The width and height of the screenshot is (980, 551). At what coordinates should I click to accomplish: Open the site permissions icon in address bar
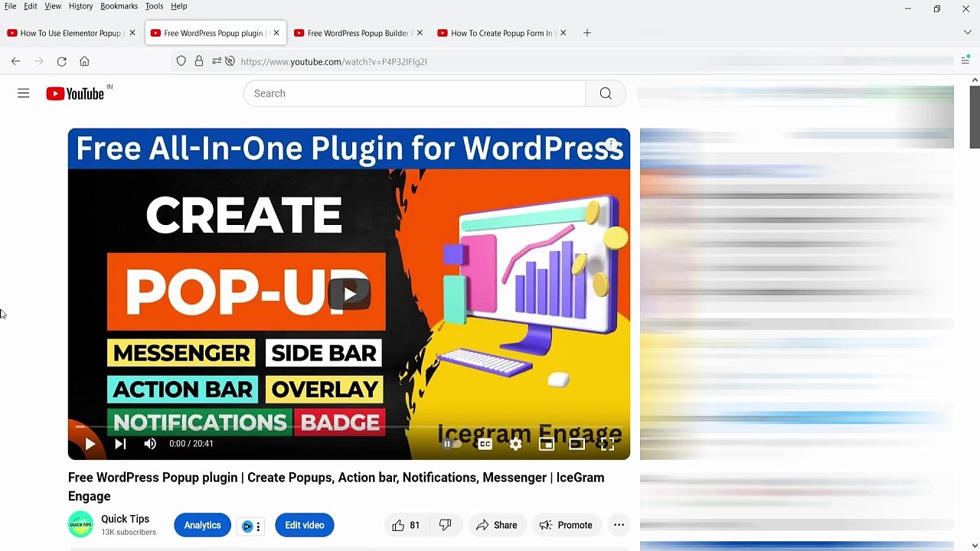pos(217,61)
